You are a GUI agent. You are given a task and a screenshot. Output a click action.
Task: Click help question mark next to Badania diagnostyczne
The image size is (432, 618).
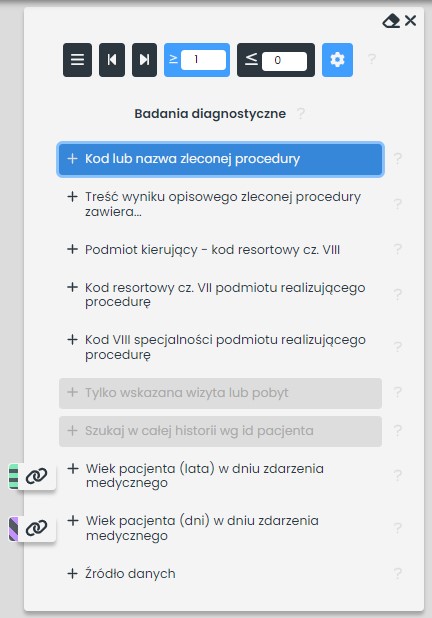pos(301,114)
